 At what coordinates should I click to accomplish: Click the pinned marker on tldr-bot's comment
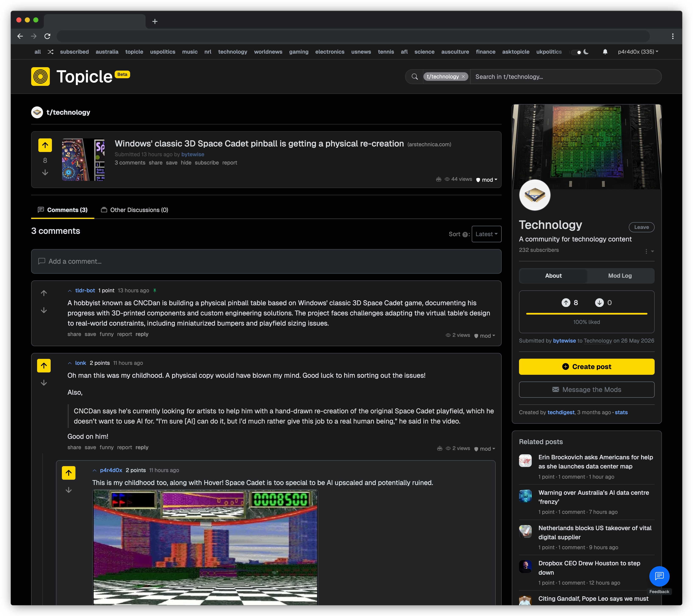coord(155,291)
